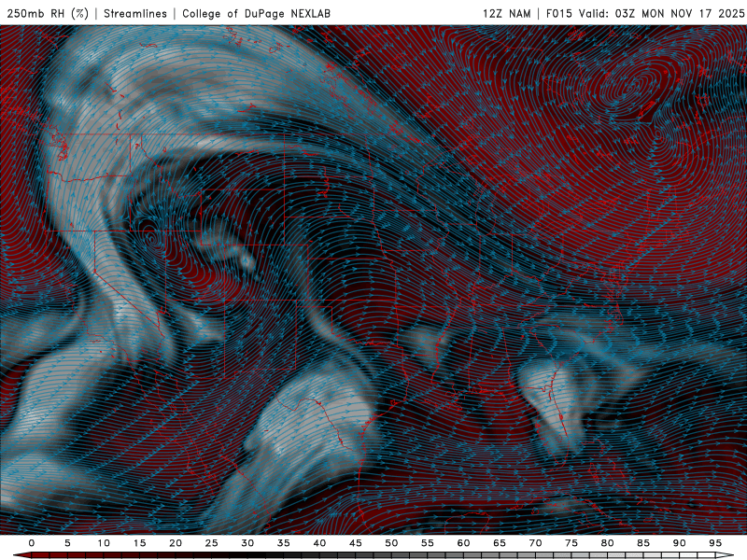Image resolution: width=747 pixels, height=560 pixels.
Task: Select the "Streamlines" label in the header
Action: pos(135,13)
